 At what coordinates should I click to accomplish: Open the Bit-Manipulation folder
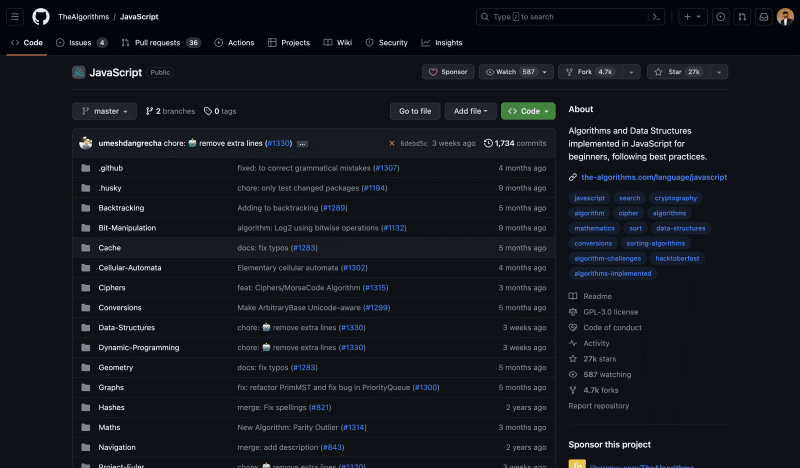(x=127, y=228)
